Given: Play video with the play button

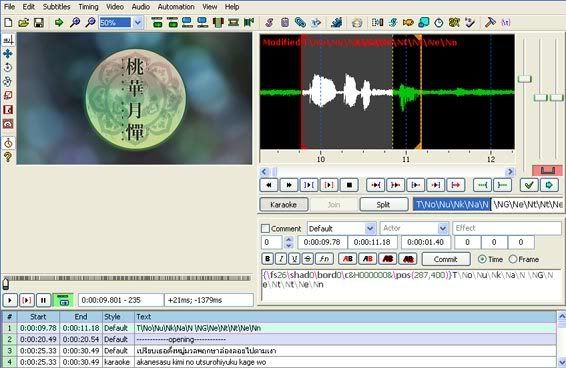Looking at the screenshot, I should point(10,300).
